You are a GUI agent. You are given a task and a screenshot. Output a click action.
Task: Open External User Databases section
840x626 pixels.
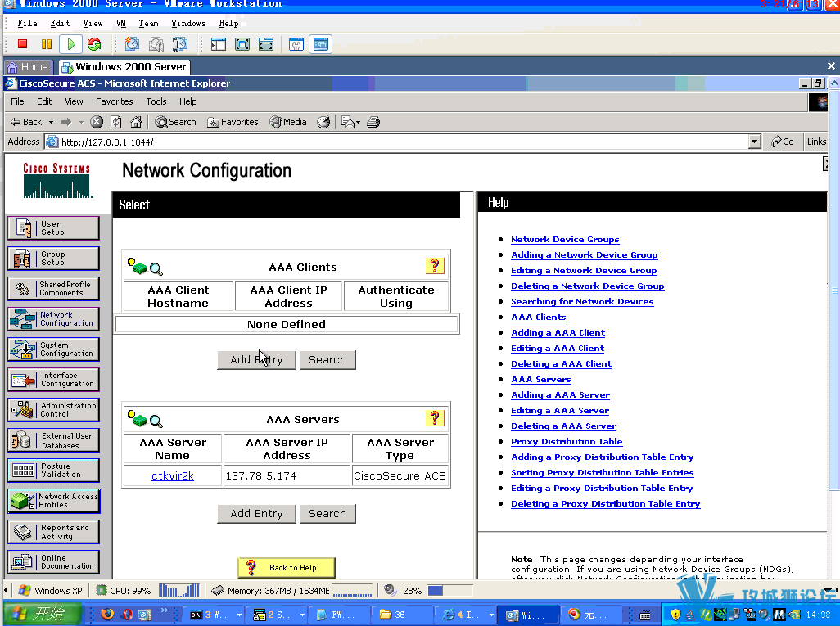click(x=53, y=440)
